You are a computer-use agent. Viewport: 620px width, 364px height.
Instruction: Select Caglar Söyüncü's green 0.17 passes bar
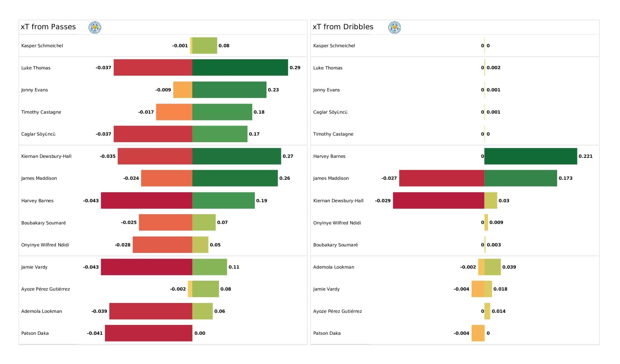(x=220, y=134)
